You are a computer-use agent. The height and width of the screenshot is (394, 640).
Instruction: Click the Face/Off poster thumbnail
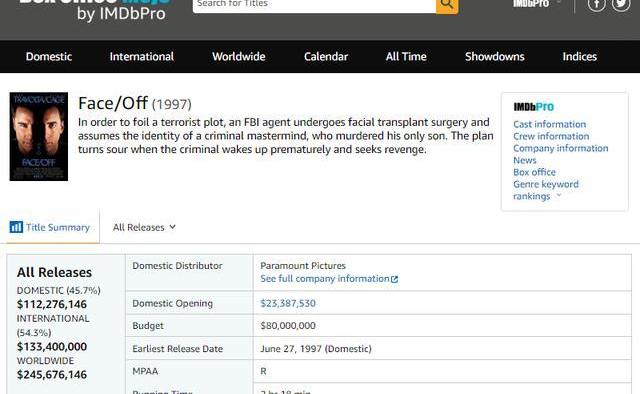(39, 136)
